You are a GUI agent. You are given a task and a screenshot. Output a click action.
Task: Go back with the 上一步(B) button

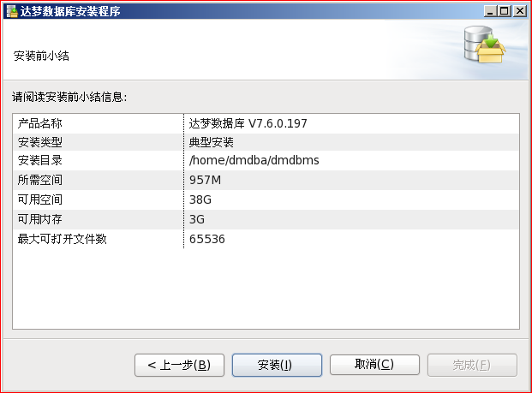[x=179, y=365]
